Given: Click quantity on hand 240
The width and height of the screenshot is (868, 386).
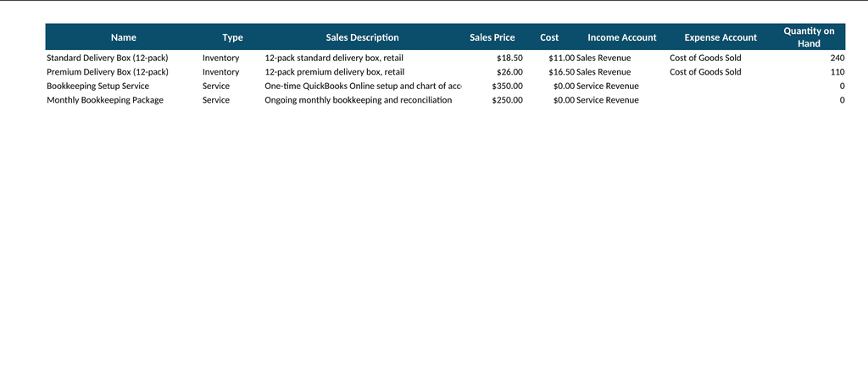Looking at the screenshot, I should tap(837, 58).
